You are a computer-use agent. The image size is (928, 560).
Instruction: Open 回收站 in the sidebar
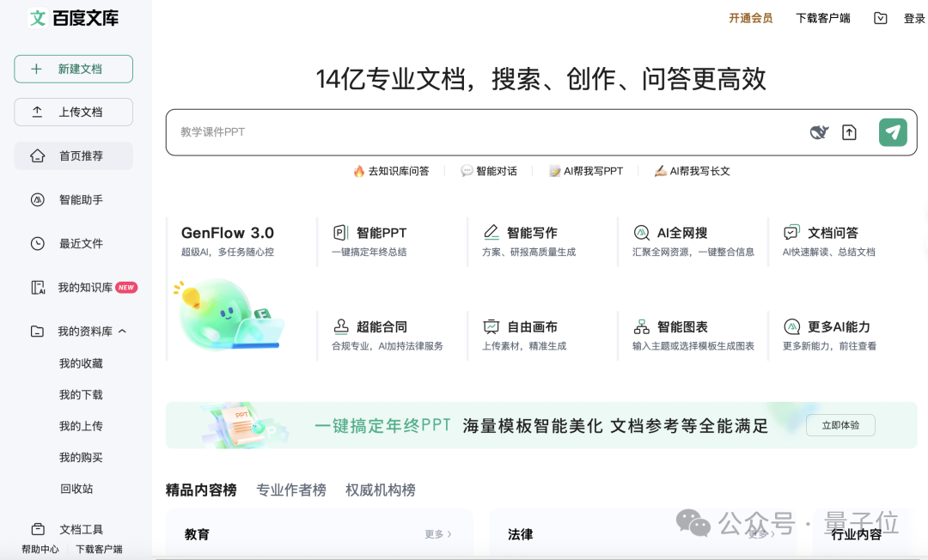(77, 489)
